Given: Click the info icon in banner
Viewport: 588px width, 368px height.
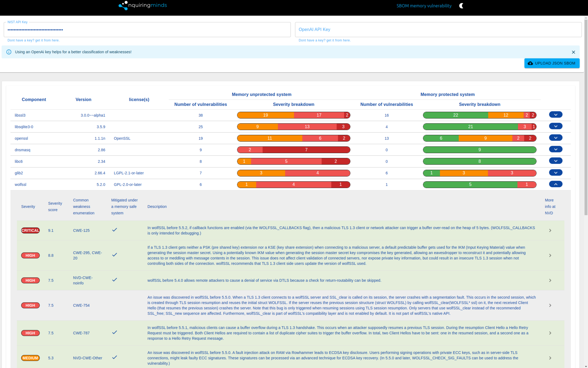Looking at the screenshot, I should (9, 52).
